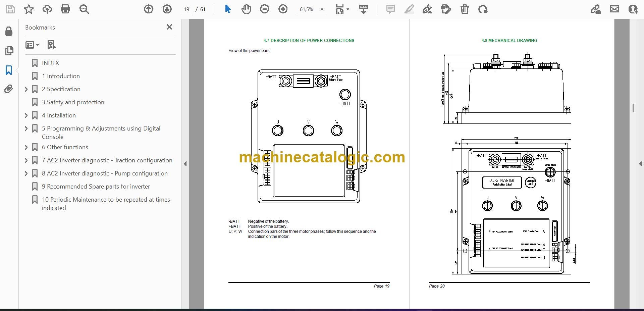This screenshot has width=644, height=311.
Task: Open the Sign document tool
Action: pyautogui.click(x=427, y=9)
